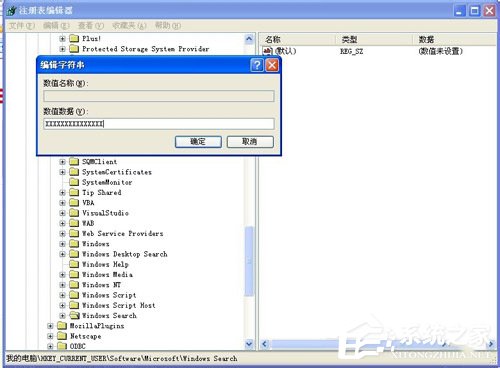Click the (数值未设置) data cell

point(441,51)
